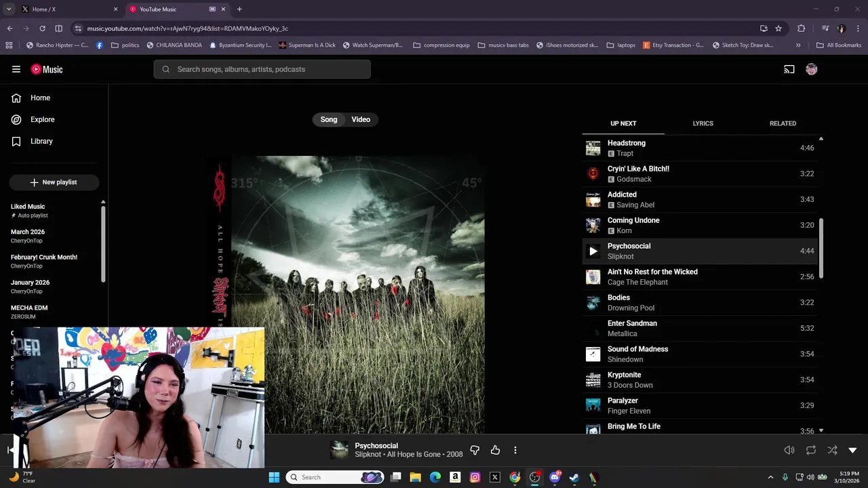Select Enter Sandman by Metallica in queue
This screenshot has height=488, width=868.
point(700,328)
